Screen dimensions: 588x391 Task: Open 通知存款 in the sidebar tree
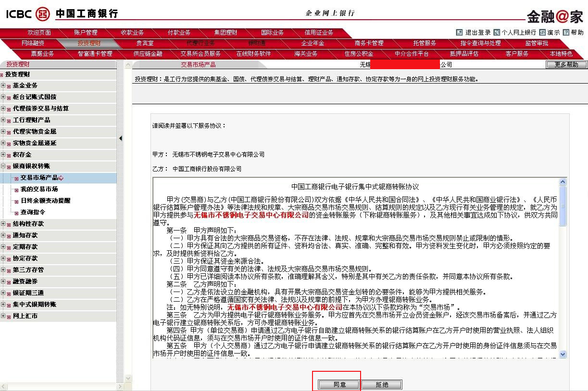click(x=25, y=235)
